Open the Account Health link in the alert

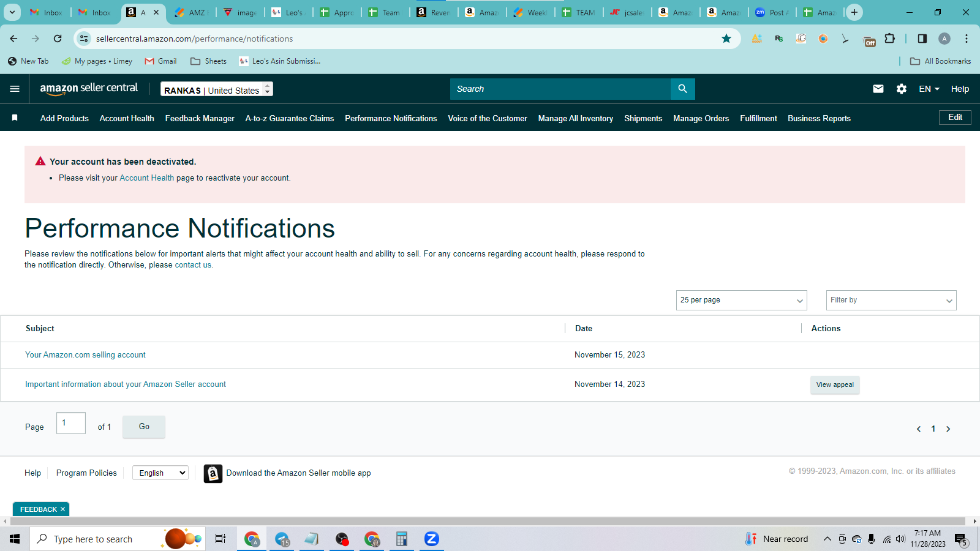(147, 178)
